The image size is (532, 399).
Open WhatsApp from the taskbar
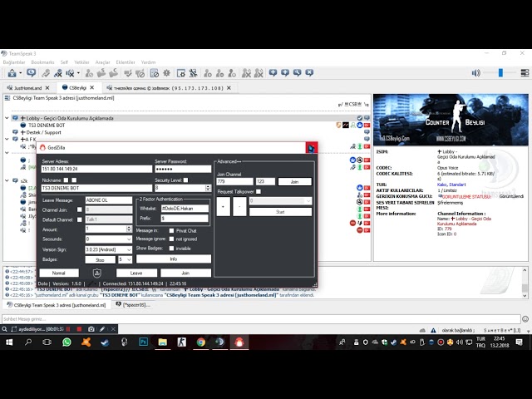[x=66, y=342]
